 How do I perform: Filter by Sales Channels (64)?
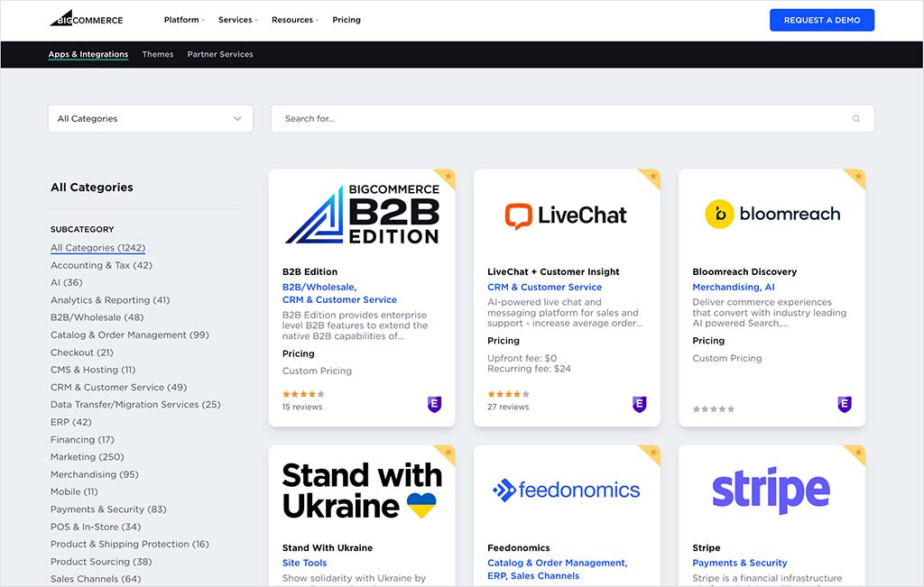click(x=96, y=579)
